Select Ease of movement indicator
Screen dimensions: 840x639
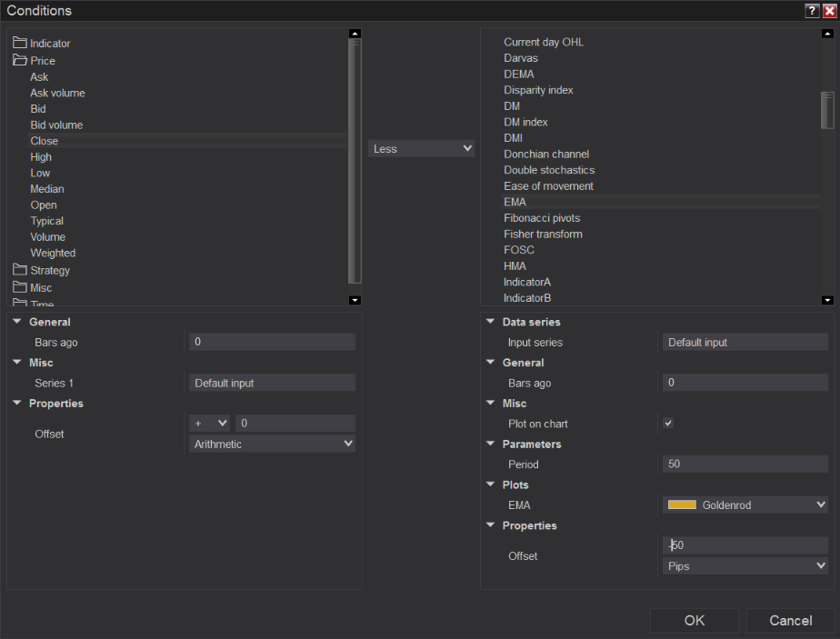[548, 185]
